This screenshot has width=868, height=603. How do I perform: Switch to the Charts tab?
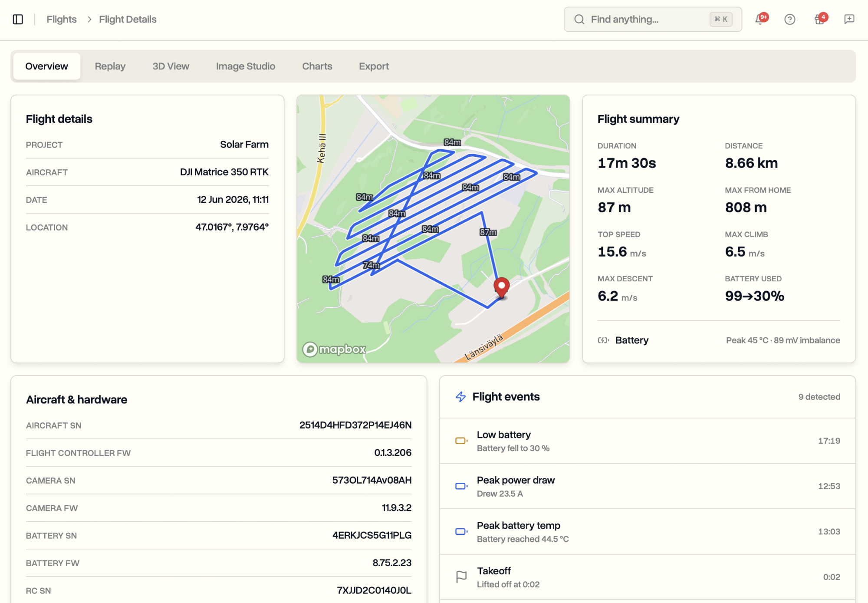[x=317, y=66]
